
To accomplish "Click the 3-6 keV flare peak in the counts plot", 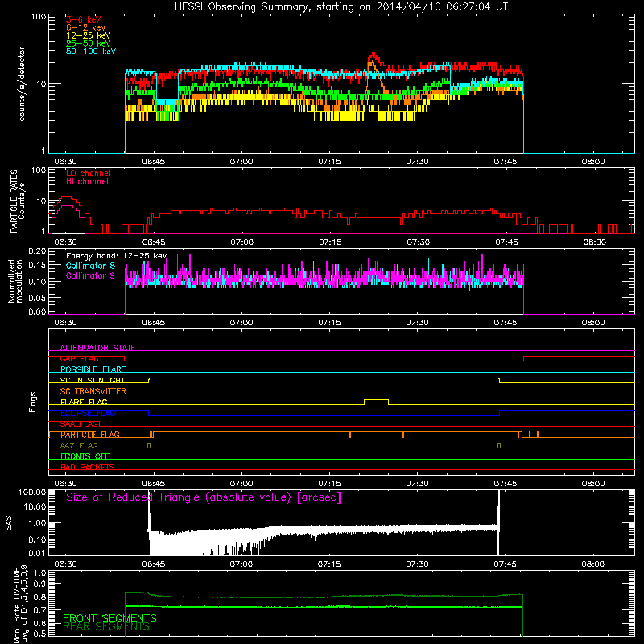I will (x=373, y=54).
